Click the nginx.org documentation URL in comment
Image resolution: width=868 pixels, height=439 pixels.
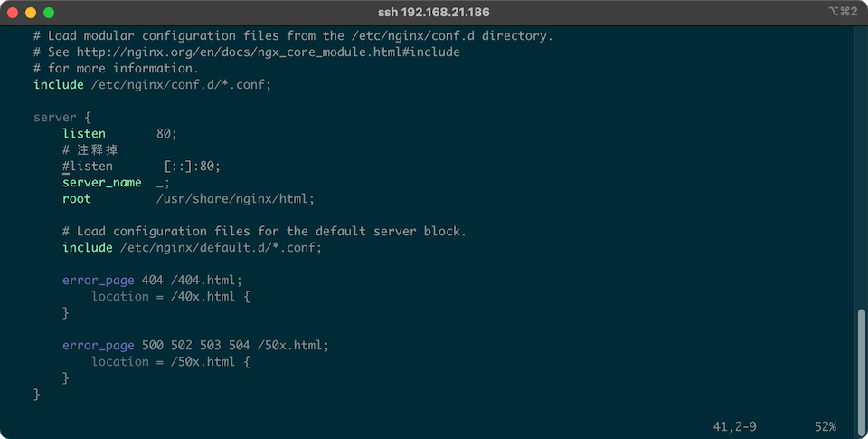click(268, 52)
